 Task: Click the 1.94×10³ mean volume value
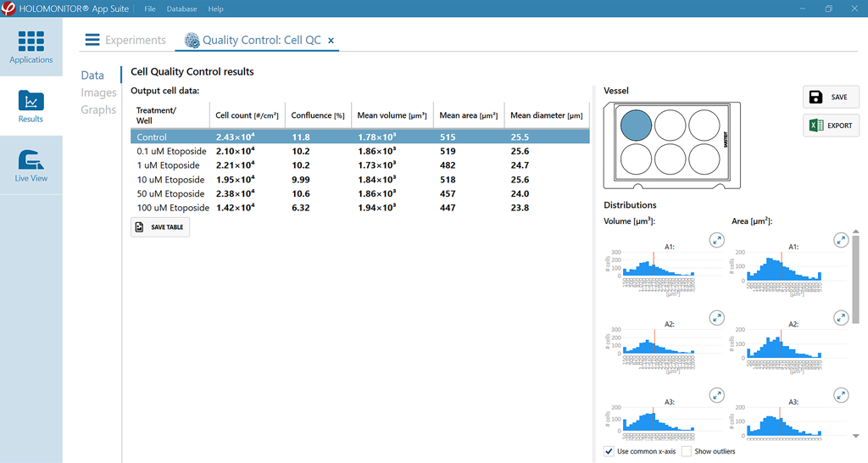click(x=377, y=208)
